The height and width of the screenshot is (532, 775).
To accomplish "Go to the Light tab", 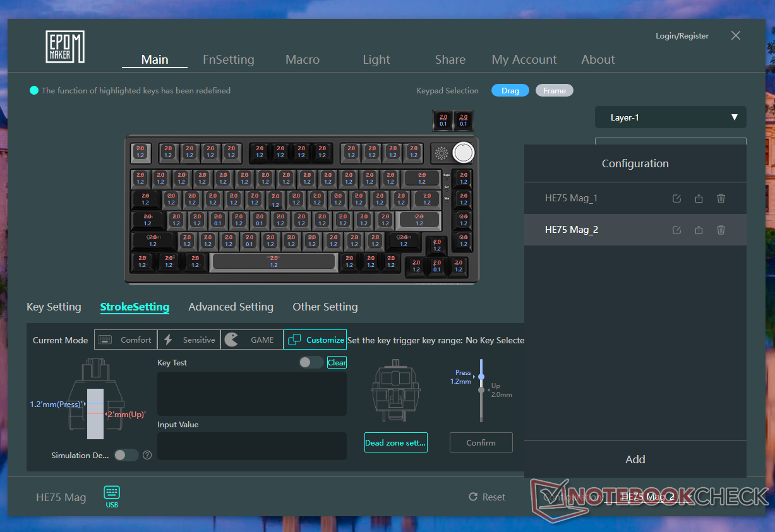I will (376, 59).
